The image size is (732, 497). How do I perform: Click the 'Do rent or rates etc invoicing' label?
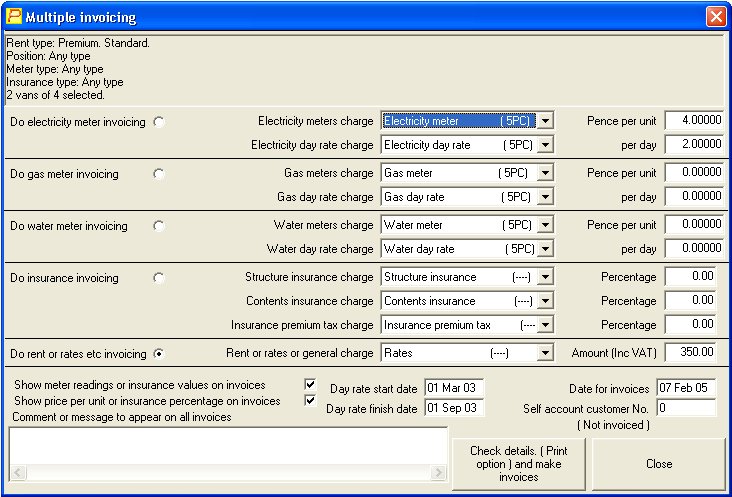coord(78,354)
